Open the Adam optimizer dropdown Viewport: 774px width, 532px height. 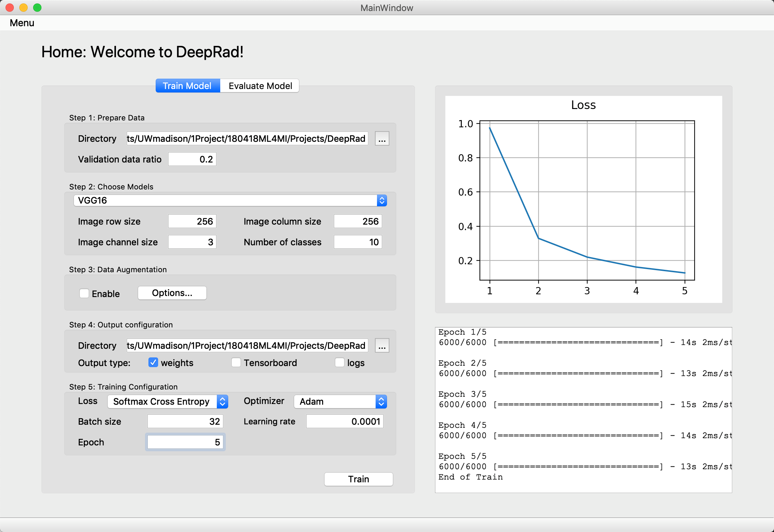coord(340,402)
